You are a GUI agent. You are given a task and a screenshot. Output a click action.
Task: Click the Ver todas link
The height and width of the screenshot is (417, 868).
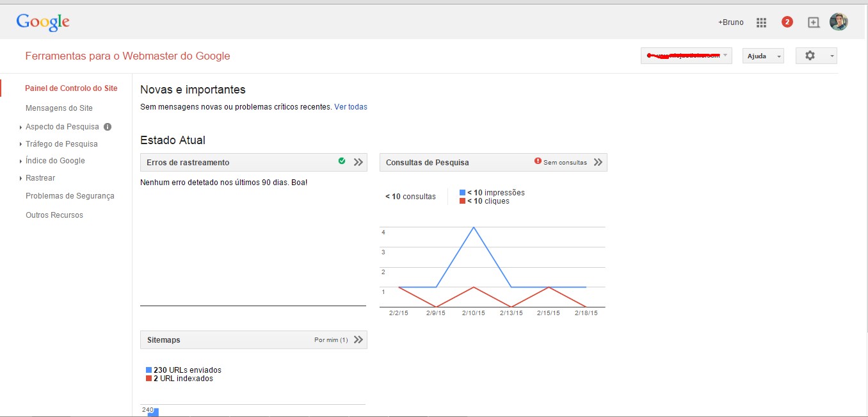(x=351, y=107)
